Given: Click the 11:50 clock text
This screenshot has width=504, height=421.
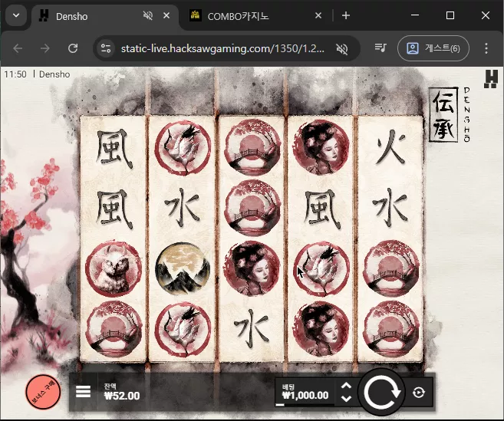Looking at the screenshot, I should (15, 74).
